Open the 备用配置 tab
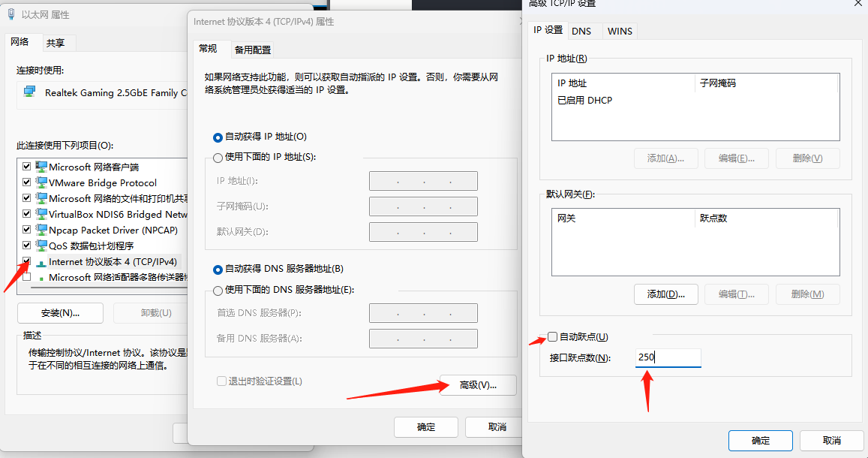Viewport: 868px width, 458px height. coord(252,50)
